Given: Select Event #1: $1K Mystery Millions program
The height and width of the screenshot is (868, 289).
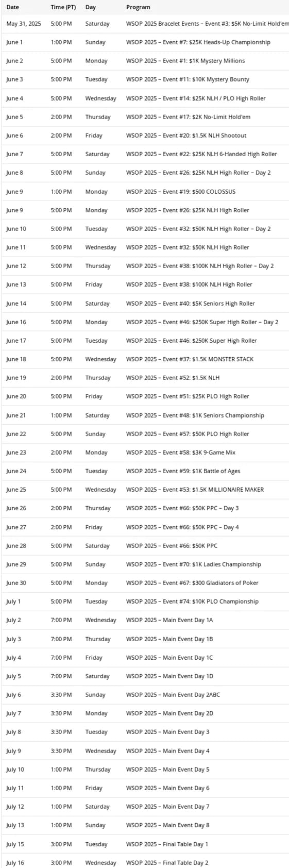Looking at the screenshot, I should (x=185, y=61).
